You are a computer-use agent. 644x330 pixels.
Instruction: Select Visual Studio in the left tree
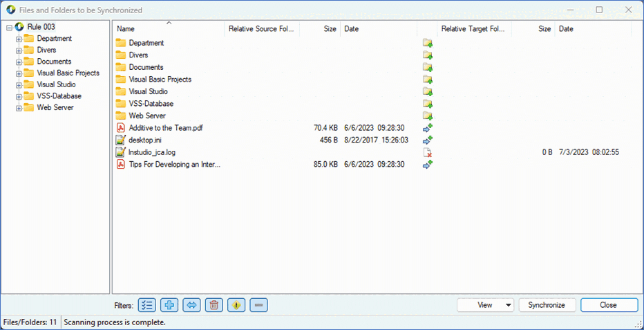[56, 84]
